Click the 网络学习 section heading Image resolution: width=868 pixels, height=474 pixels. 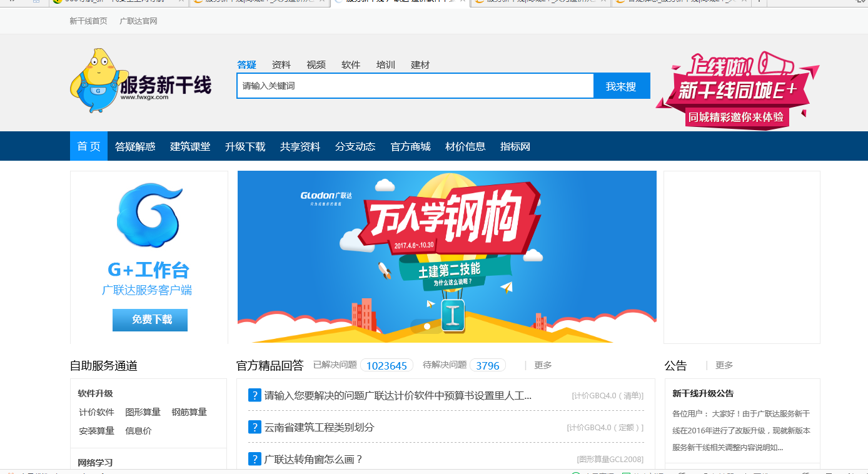[x=95, y=463]
